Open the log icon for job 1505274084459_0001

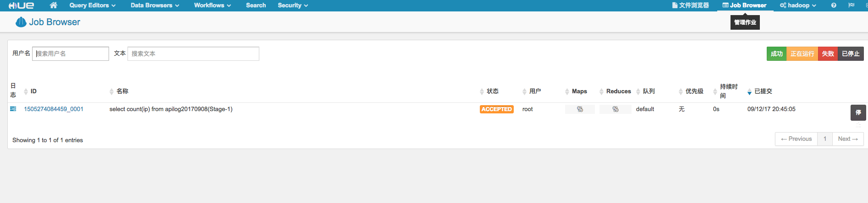[x=13, y=109]
